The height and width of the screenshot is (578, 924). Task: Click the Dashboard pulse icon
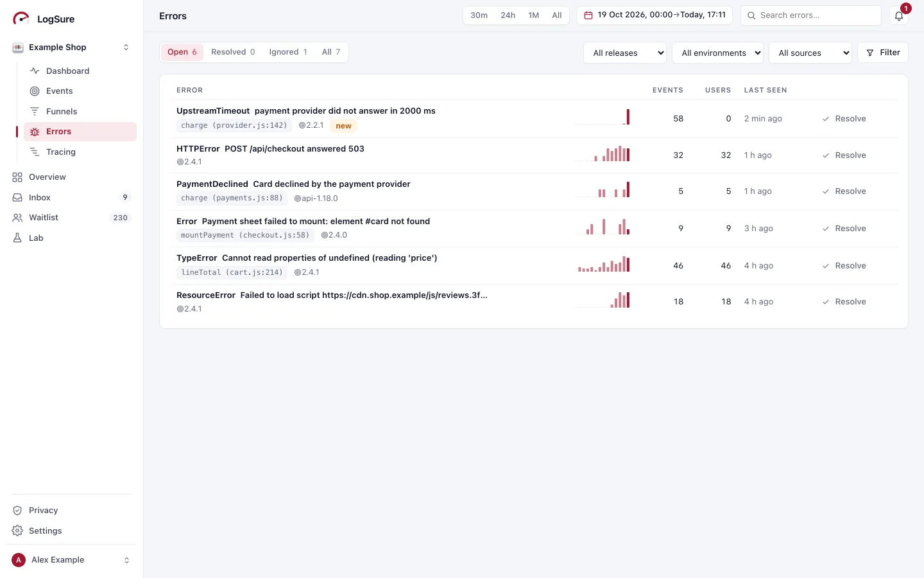pos(35,71)
